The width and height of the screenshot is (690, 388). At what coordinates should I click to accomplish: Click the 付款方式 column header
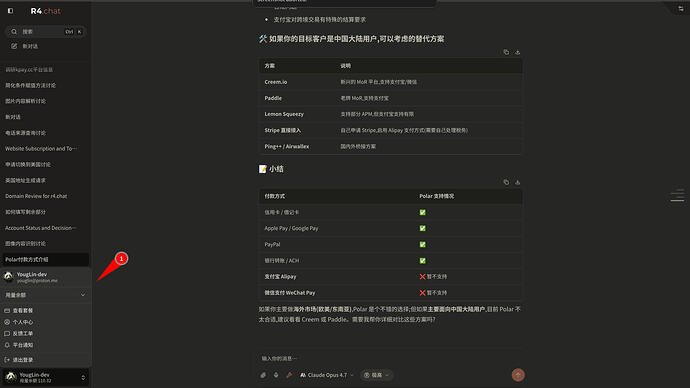(275, 196)
